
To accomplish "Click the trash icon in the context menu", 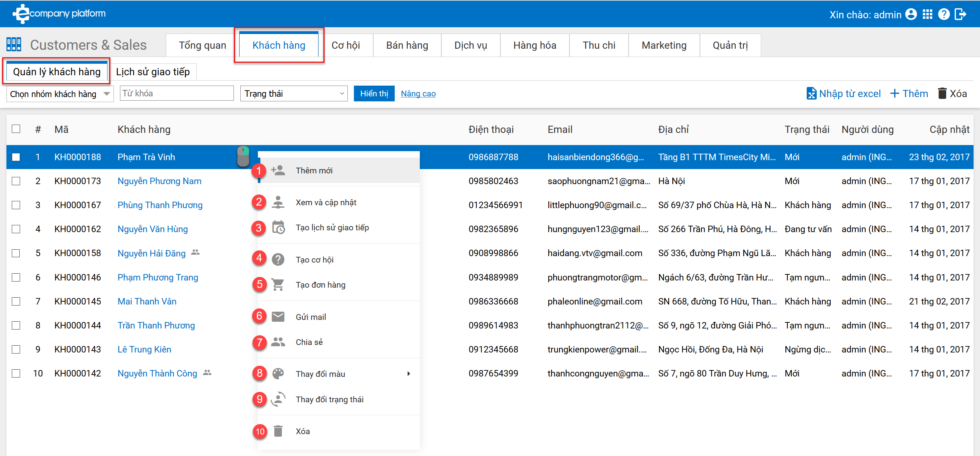I will [x=278, y=431].
